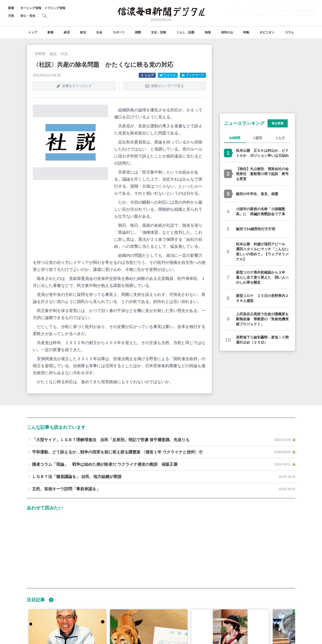Click the 社説 editorial logo image
The width and height of the screenshot is (322, 644).
[70, 142]
